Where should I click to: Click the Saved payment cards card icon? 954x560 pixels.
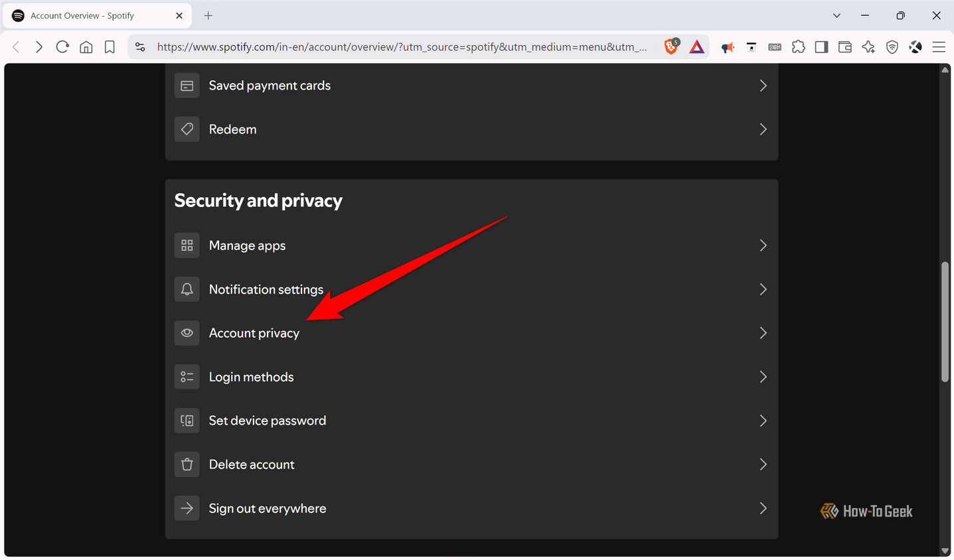point(187,86)
